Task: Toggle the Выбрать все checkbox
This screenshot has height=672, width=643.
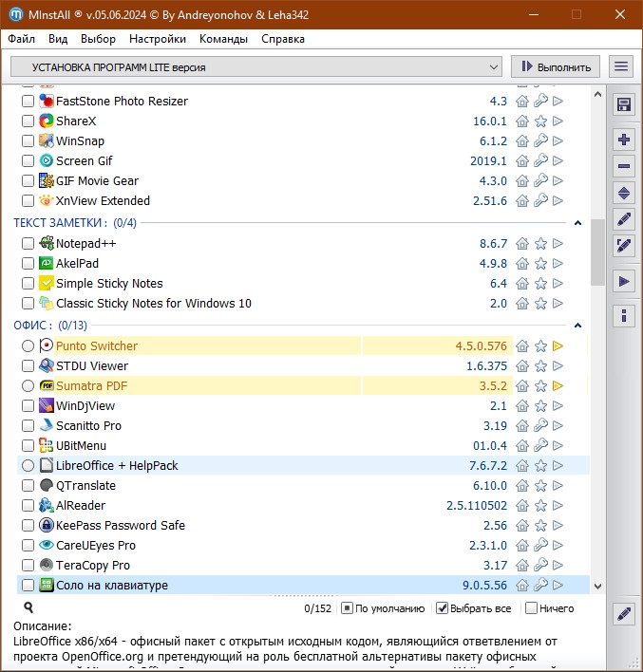Action: [x=442, y=608]
